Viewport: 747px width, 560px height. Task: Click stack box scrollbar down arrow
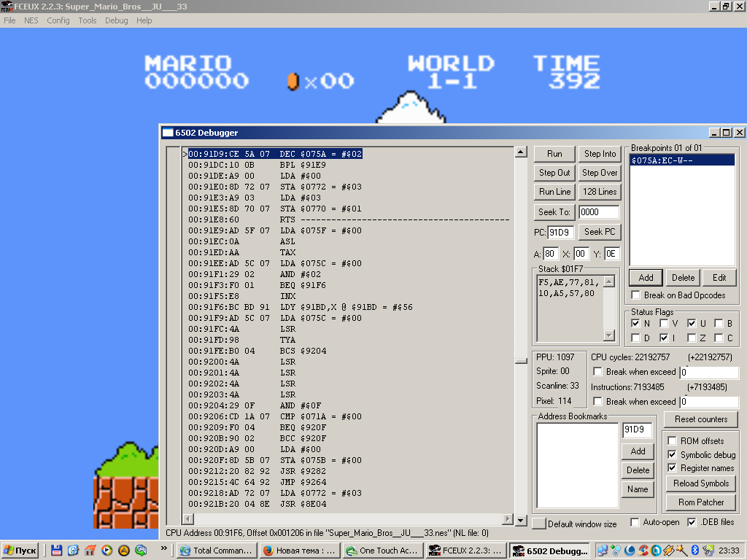[609, 335]
